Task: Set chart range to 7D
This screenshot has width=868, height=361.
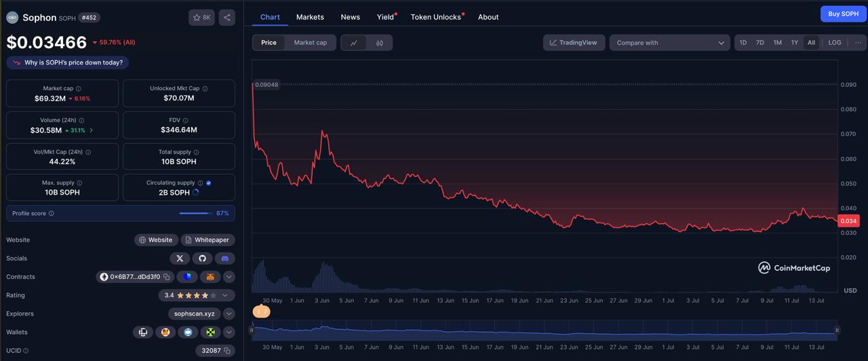Action: [759, 43]
